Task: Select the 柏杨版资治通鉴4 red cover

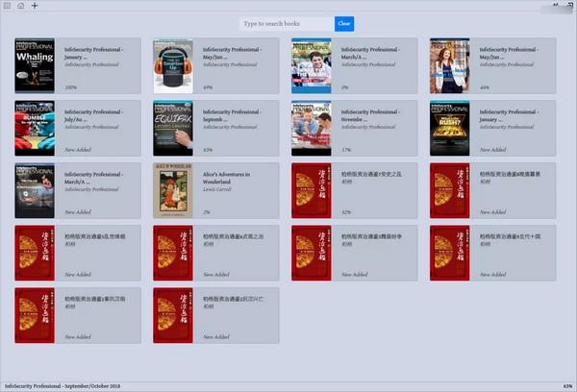Action: pos(173,253)
